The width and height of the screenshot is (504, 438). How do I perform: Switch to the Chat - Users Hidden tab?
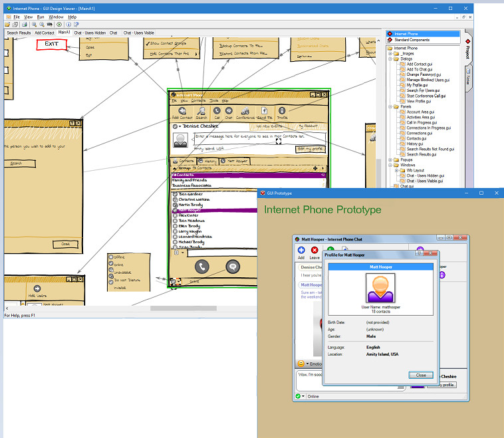pyautogui.click(x=90, y=32)
